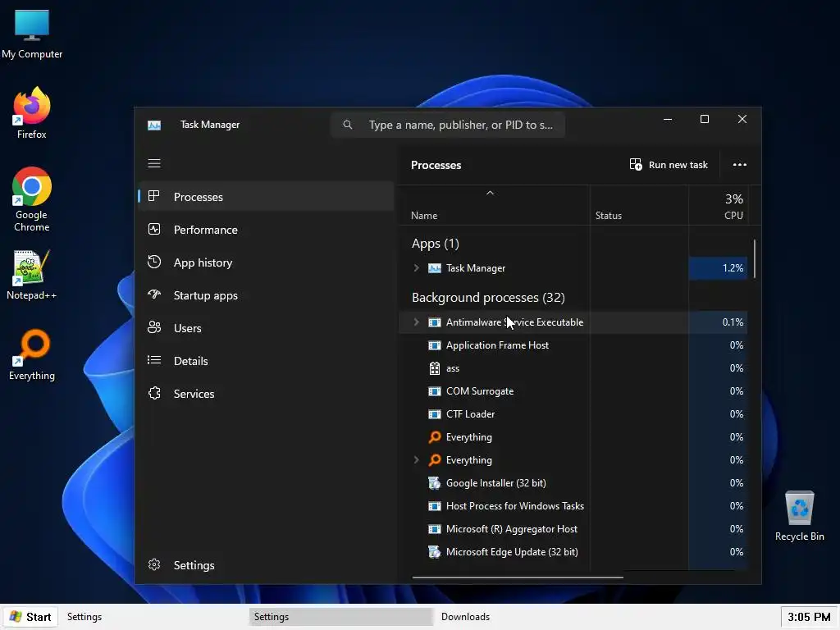Open Task Manager Settings in sidebar
840x630 pixels.
click(266, 565)
